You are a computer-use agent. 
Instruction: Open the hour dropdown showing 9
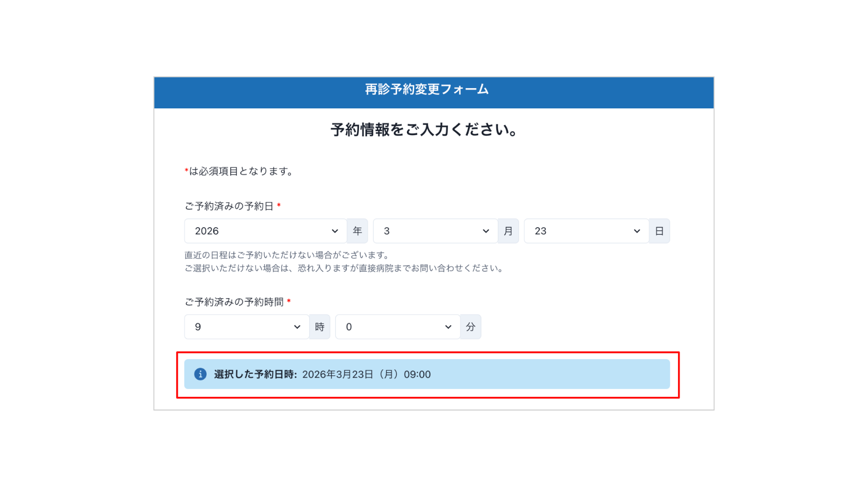(x=240, y=327)
